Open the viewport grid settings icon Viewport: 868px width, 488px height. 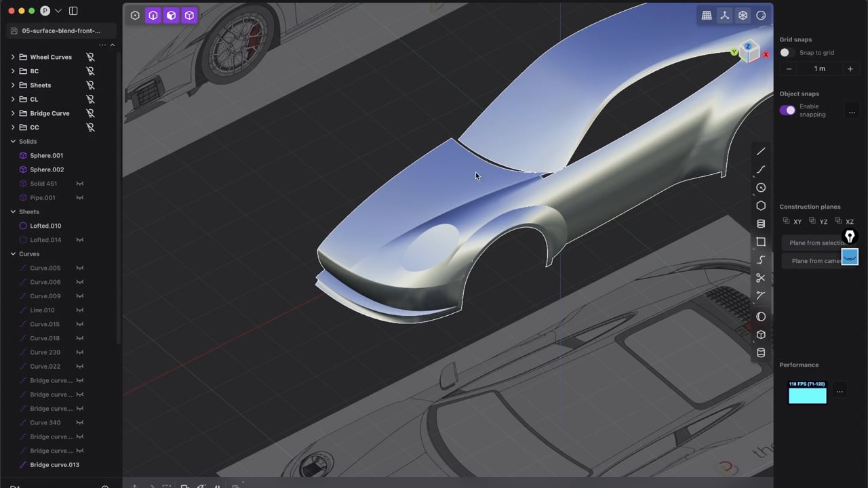(706, 15)
